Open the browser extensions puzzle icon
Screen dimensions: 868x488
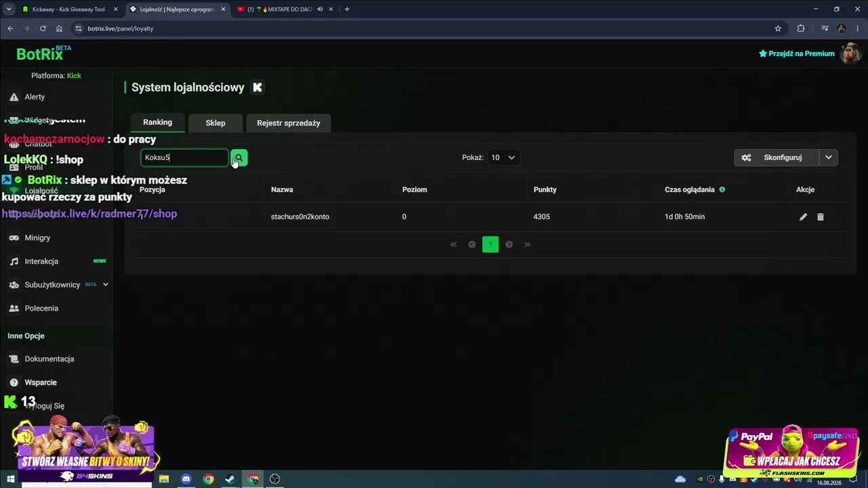801,28
